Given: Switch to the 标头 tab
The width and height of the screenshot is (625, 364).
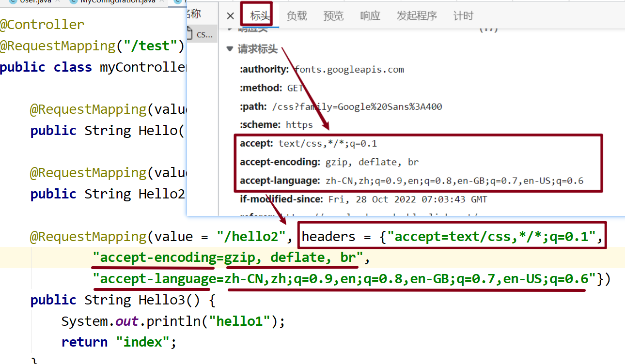Looking at the screenshot, I should [260, 16].
